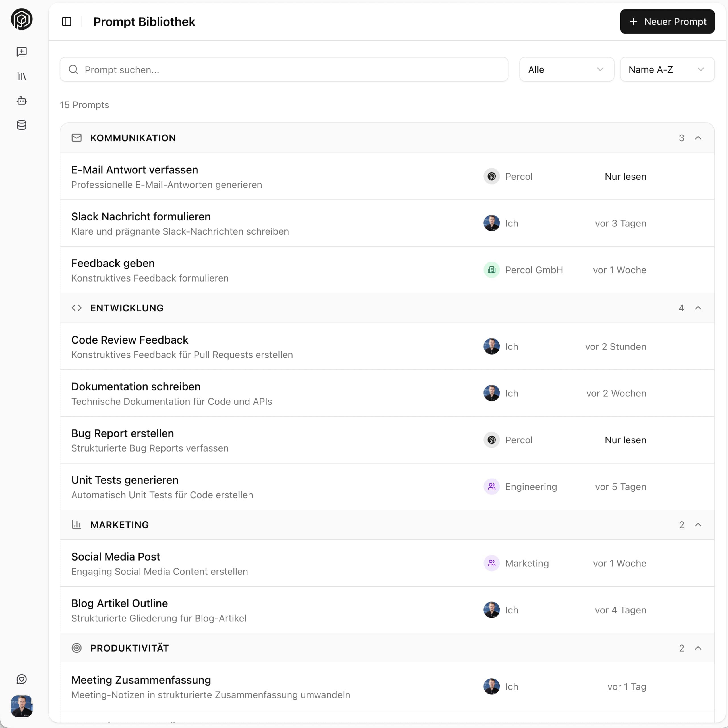
Task: Collapse the MARKETING section chevron
Action: click(x=698, y=524)
